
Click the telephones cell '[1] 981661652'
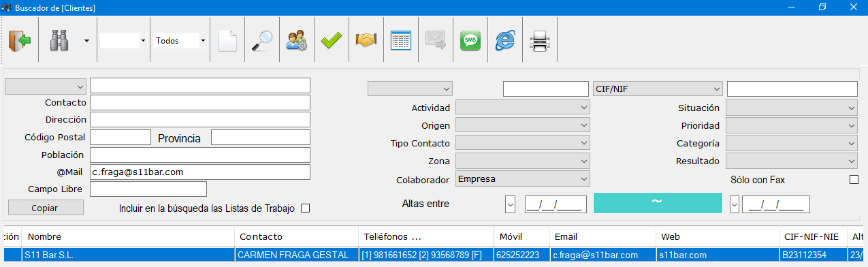coord(426,255)
